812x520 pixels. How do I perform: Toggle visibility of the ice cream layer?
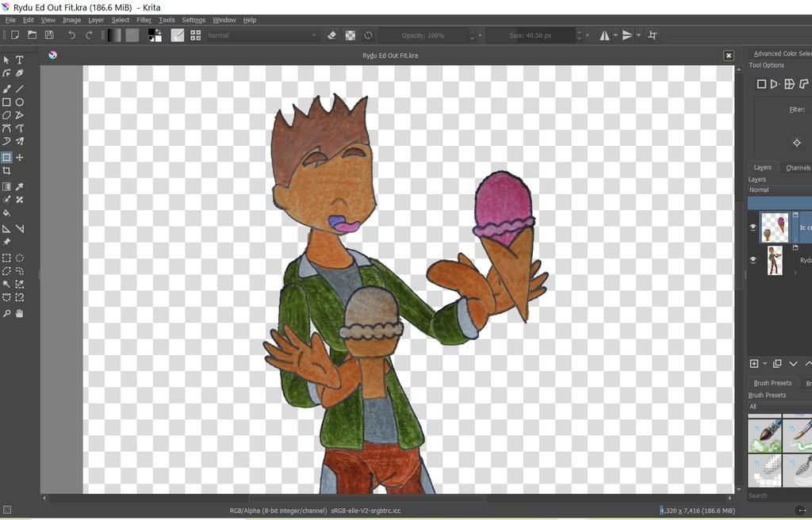[753, 227]
